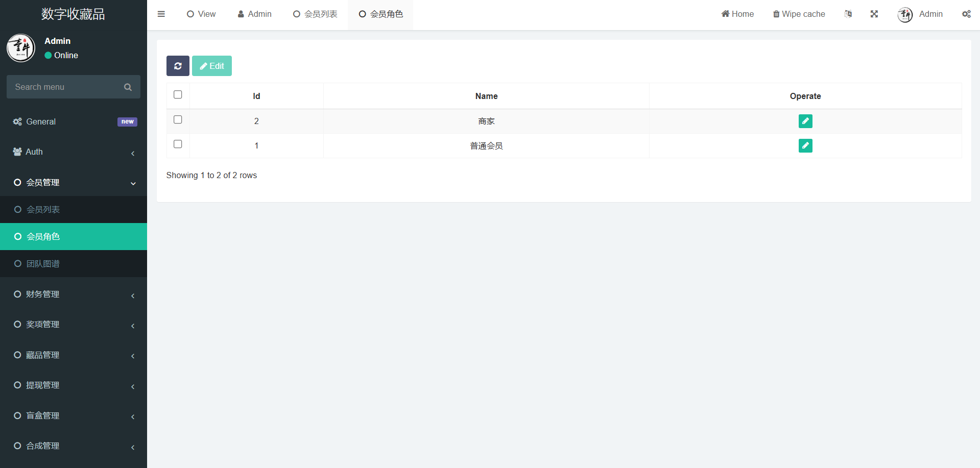Expand the 财务管理 sidebar menu
Screen dimensions: 980x468
74,294
